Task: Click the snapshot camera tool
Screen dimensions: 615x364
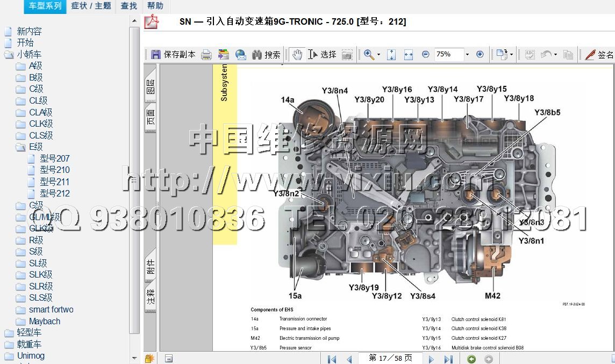Action: (347, 54)
